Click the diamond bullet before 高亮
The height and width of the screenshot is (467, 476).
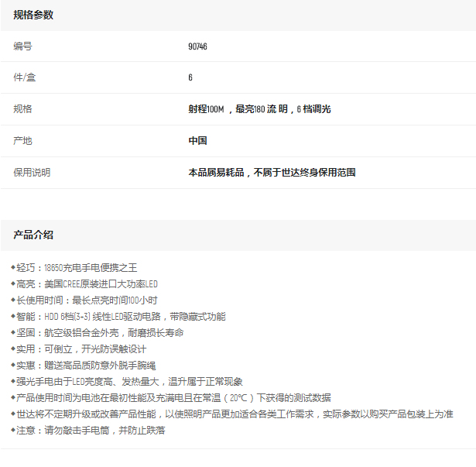pos(13,283)
